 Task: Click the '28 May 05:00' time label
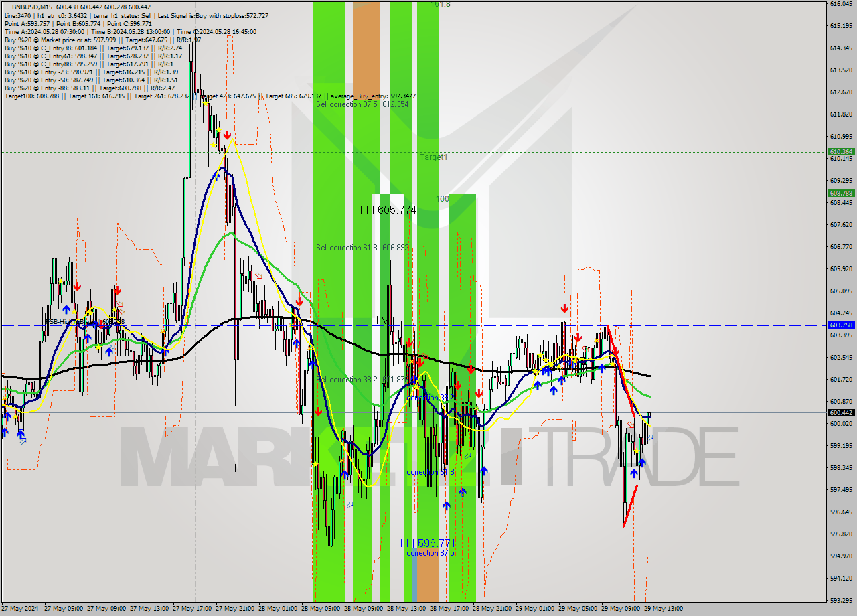pyautogui.click(x=321, y=609)
